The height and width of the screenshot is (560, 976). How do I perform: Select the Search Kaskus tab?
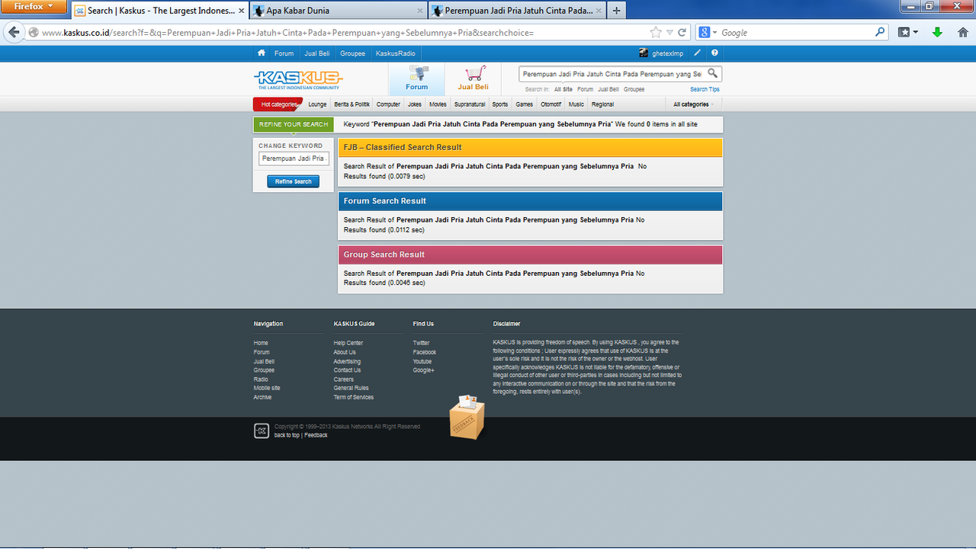(160, 11)
